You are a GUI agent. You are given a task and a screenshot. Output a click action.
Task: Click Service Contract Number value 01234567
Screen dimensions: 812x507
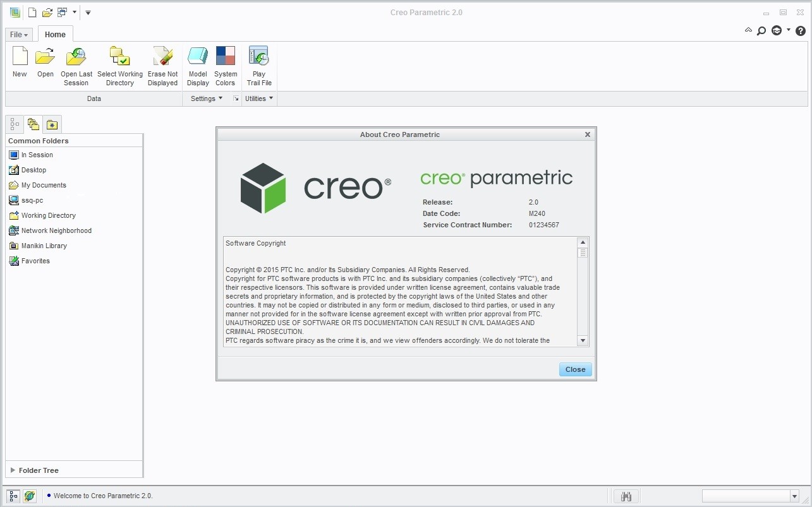point(544,225)
